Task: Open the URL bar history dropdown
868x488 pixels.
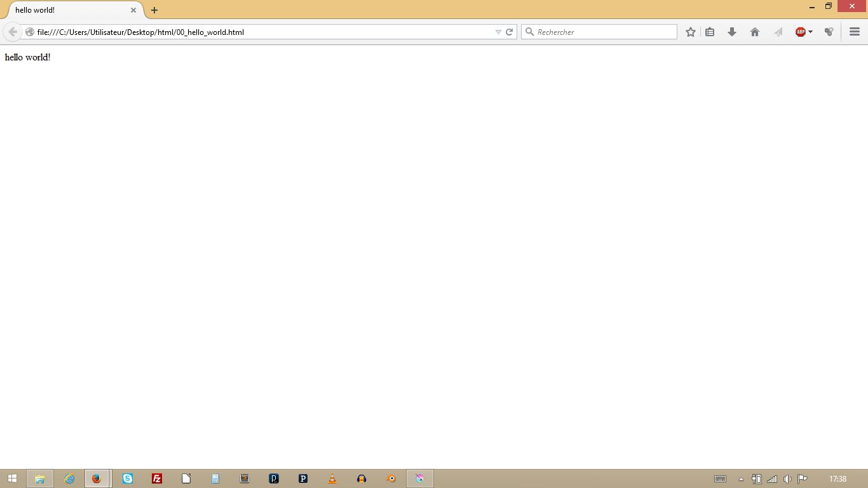Action: tap(498, 32)
